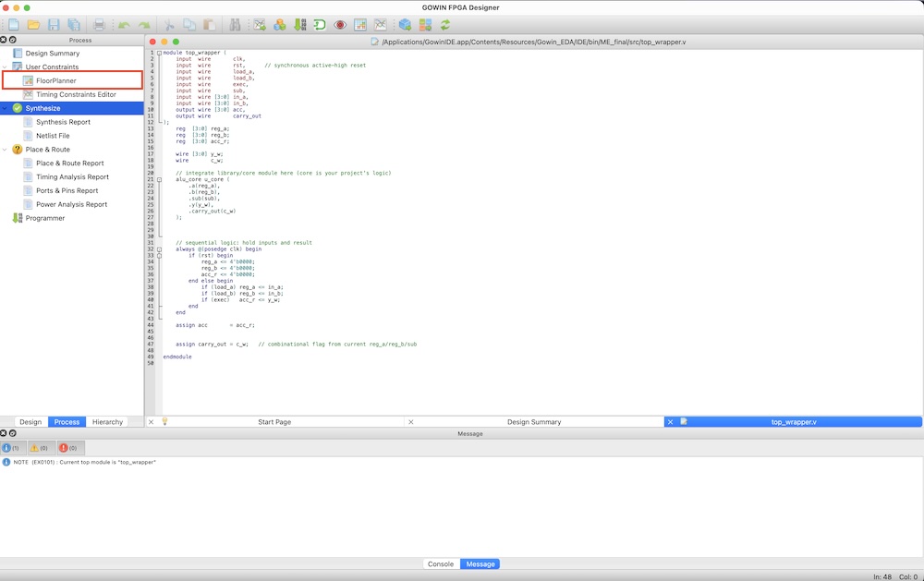
Task: Close the Start Page tab
Action: point(152,422)
